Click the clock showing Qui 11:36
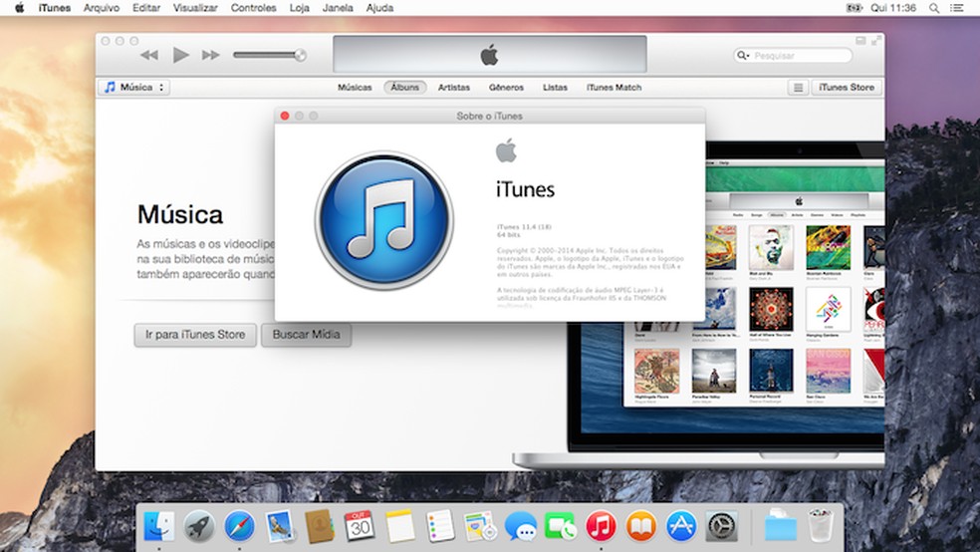This screenshot has width=980, height=552. pos(893,8)
